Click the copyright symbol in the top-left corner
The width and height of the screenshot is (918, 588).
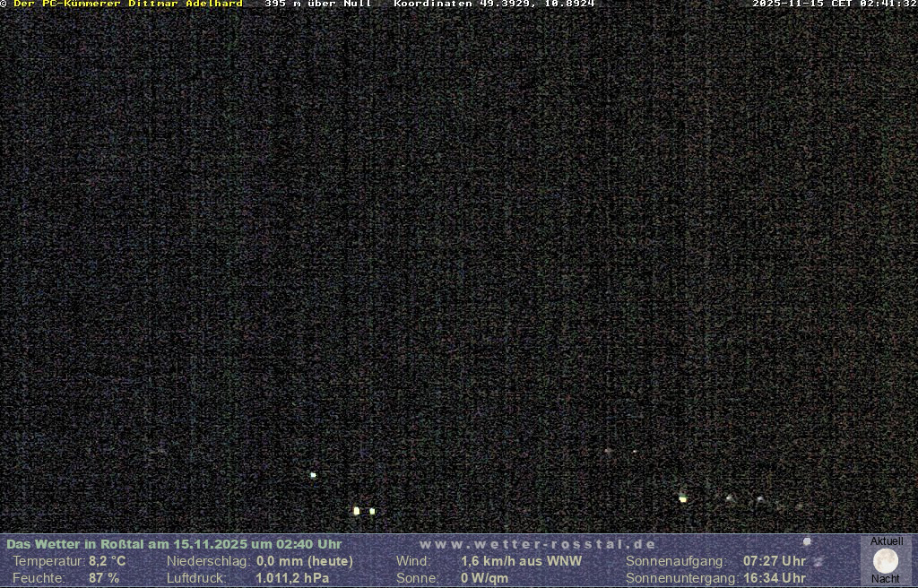[x=4, y=4]
